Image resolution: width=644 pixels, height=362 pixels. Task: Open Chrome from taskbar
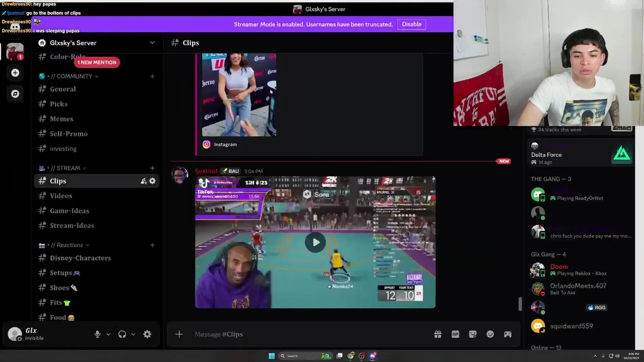351,356
